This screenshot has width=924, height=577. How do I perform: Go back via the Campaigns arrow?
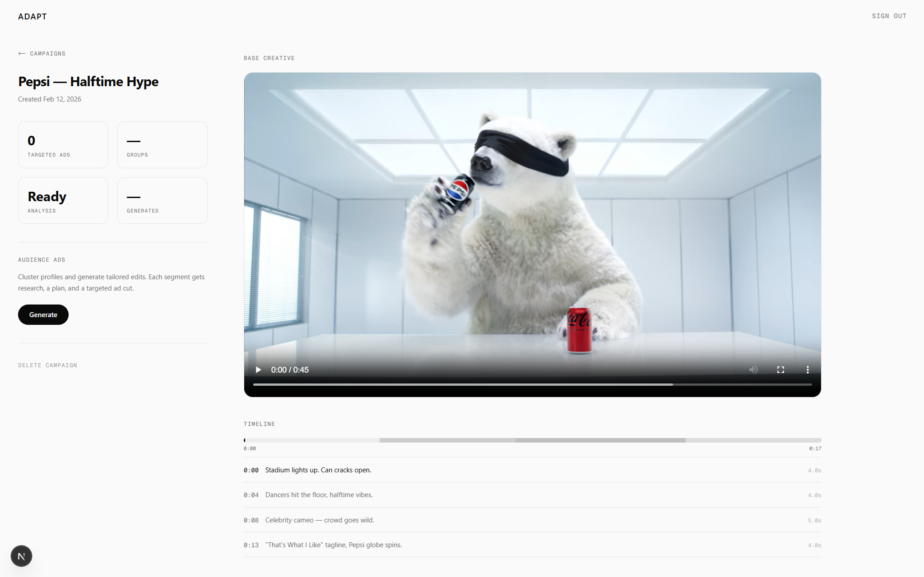click(x=42, y=54)
